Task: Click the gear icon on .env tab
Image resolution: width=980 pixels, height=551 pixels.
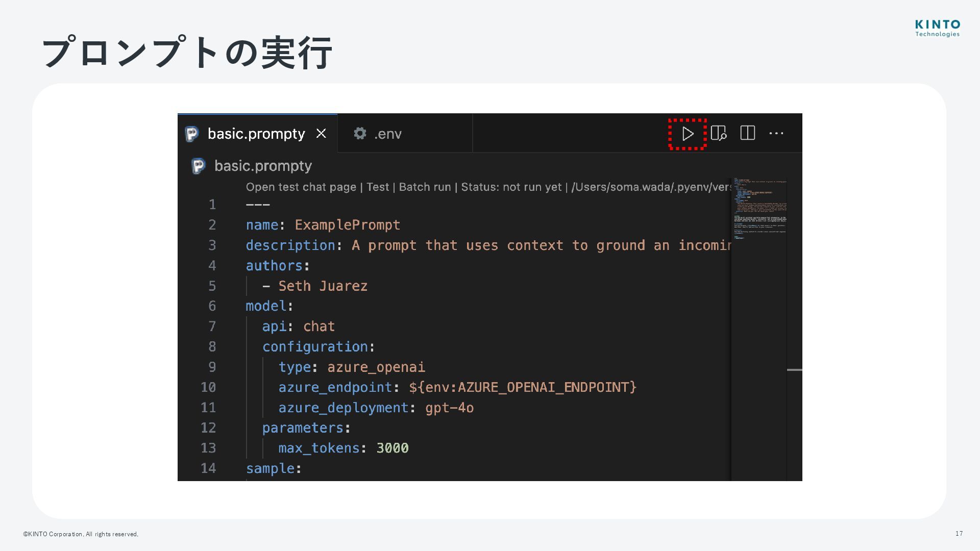Action: 360,134
